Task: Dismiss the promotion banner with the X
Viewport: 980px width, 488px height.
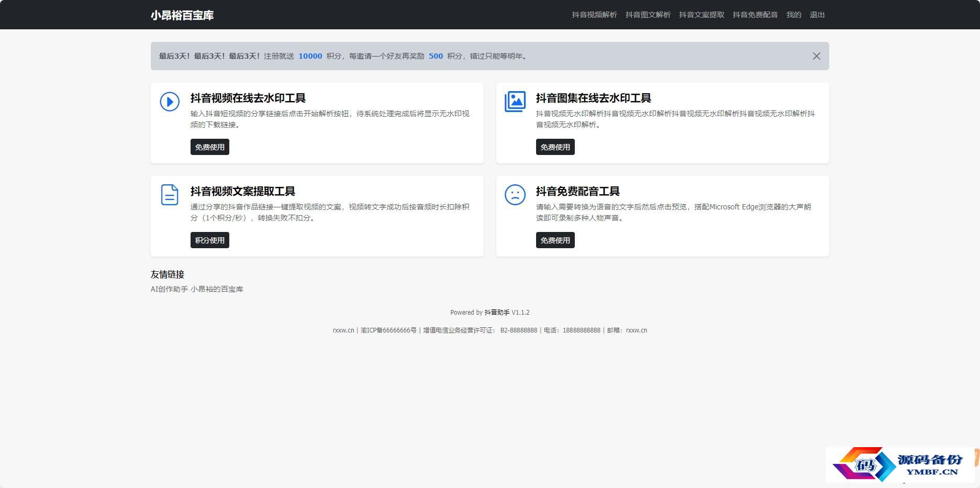Action: 816,56
